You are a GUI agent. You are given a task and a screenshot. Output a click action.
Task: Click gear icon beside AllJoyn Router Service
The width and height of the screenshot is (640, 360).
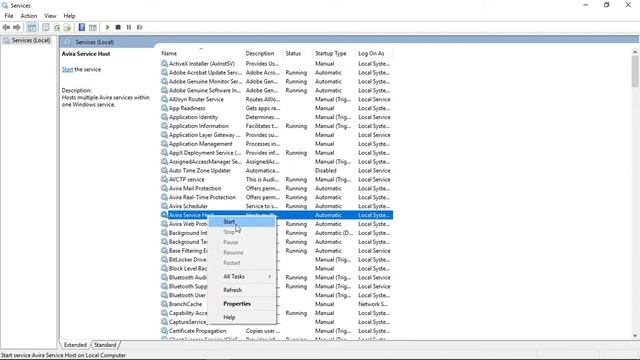164,99
